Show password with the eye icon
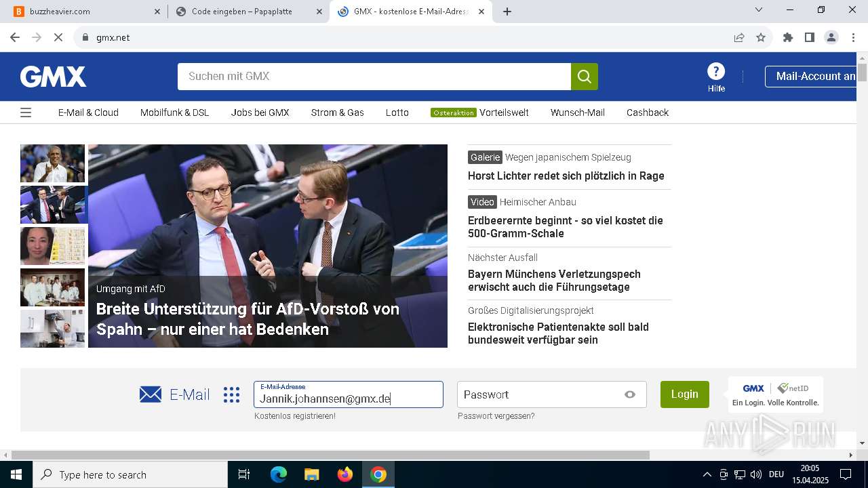868x488 pixels. (x=630, y=394)
